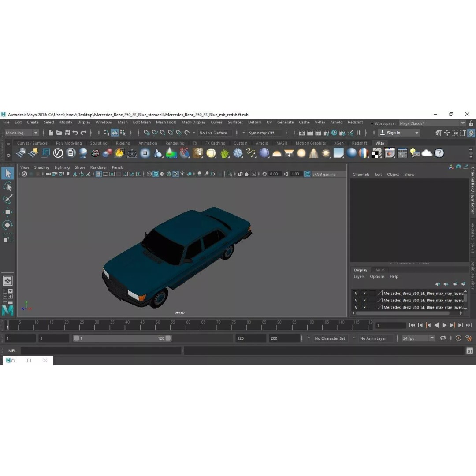The image size is (476, 476).
Task: Click the VRay dome light shelf icon
Action: pyautogui.click(x=276, y=154)
